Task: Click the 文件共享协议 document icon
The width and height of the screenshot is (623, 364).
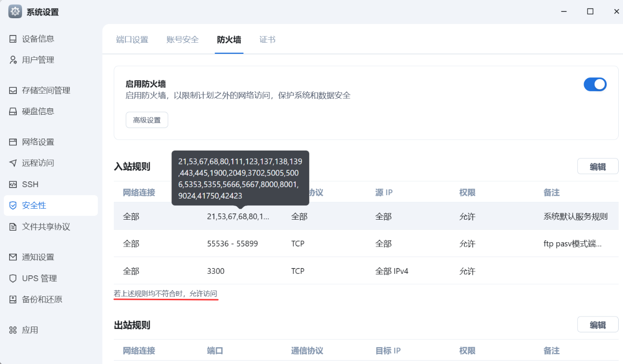Action: [13, 226]
